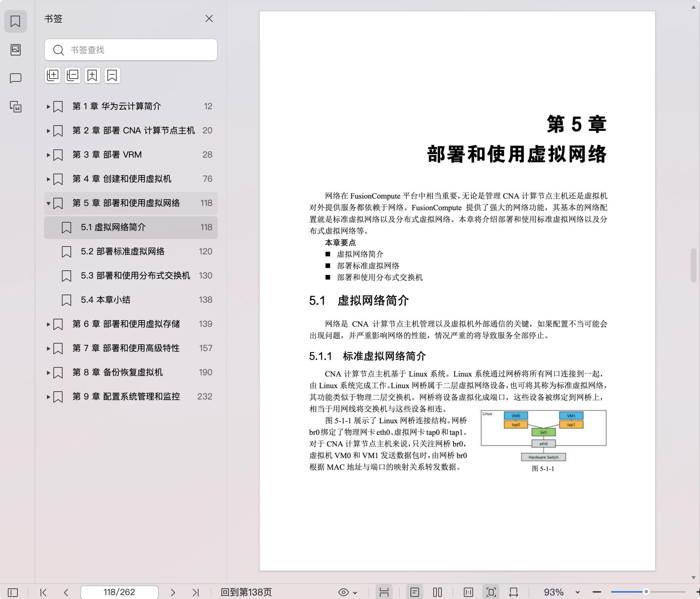Image resolution: width=700 pixels, height=599 pixels.
Task: Click 回到第138页 return link
Action: pyautogui.click(x=246, y=592)
